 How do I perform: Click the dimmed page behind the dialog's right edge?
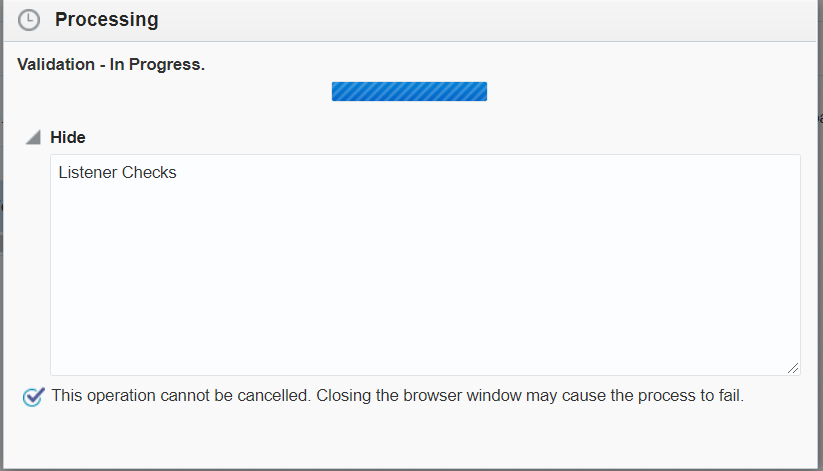click(x=819, y=200)
